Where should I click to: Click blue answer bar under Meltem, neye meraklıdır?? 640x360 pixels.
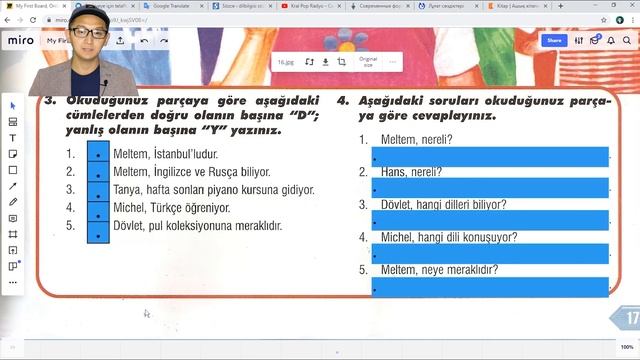tap(490, 287)
